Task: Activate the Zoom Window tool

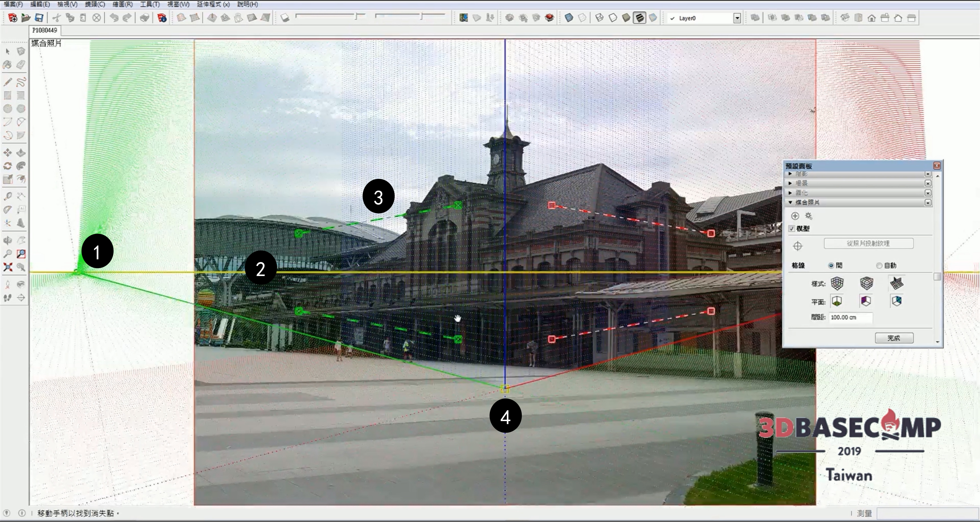Action: [x=21, y=254]
